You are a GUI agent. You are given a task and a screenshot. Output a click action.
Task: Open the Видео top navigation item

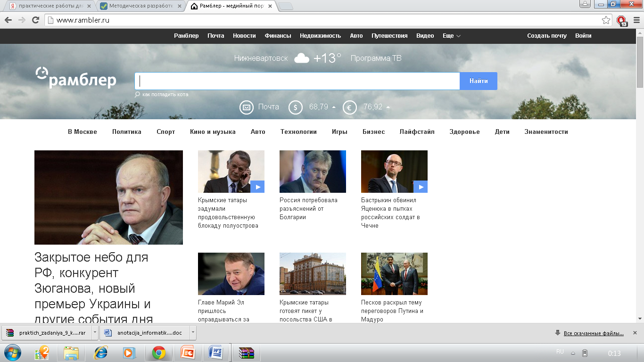coord(425,36)
